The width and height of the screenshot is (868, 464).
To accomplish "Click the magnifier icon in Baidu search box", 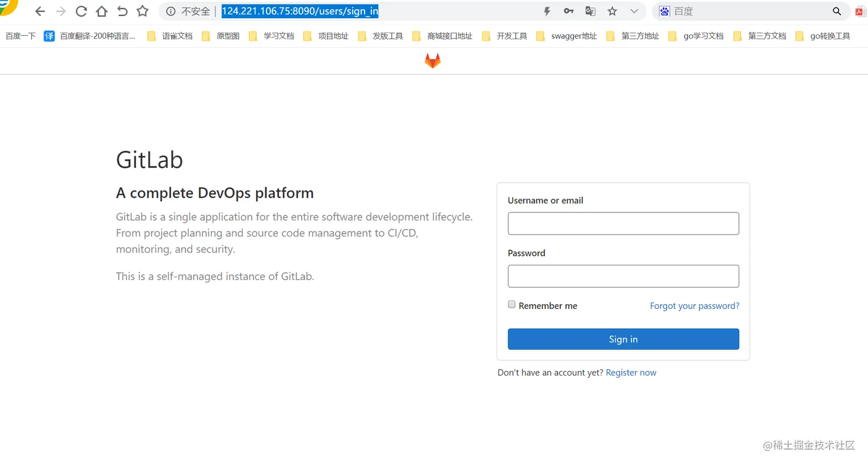I will coord(837,11).
